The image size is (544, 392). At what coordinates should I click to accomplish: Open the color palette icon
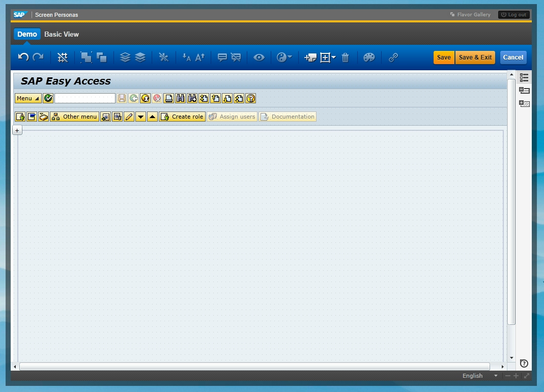pyautogui.click(x=369, y=58)
